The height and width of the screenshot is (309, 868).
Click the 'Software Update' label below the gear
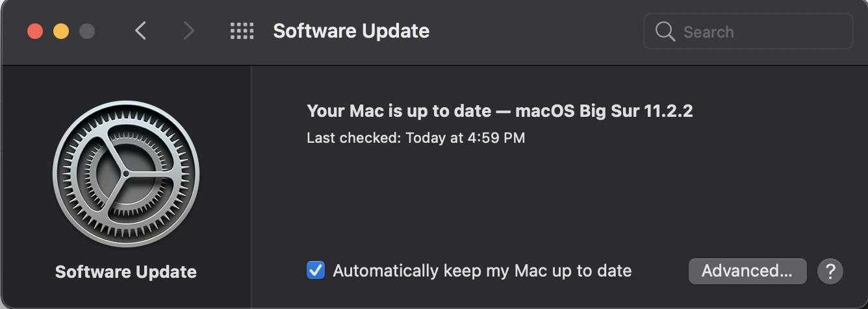point(126,272)
